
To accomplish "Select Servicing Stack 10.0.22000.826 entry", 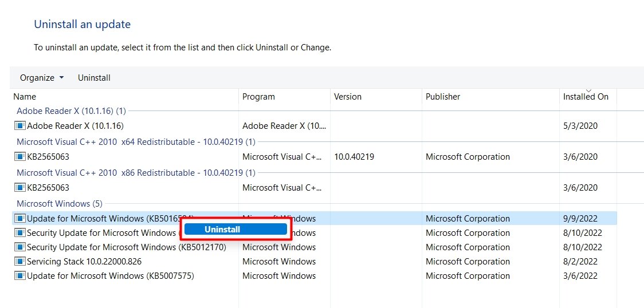I will click(84, 262).
